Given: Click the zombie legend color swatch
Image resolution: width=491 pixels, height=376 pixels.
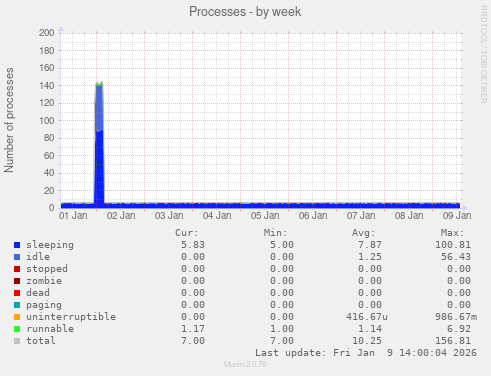Looking at the screenshot, I should (x=17, y=281).
